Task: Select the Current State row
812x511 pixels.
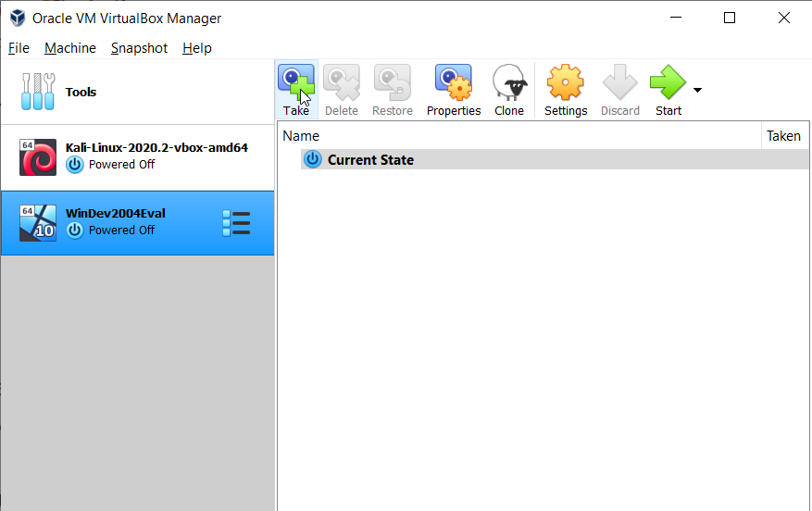Action: point(555,159)
